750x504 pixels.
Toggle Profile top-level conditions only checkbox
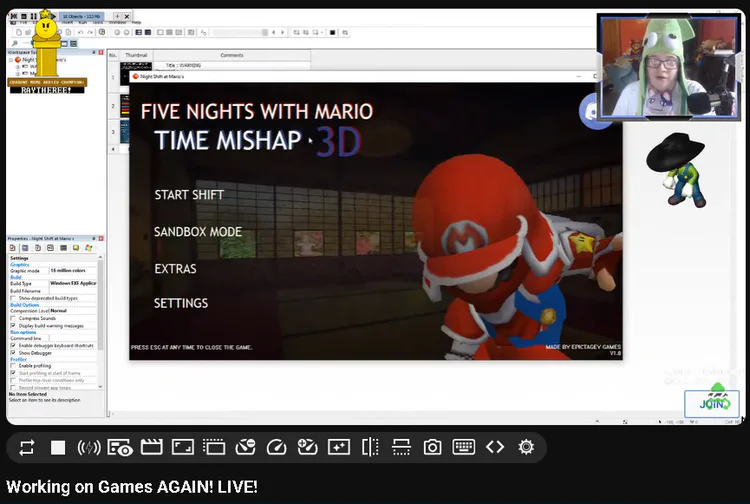point(13,380)
